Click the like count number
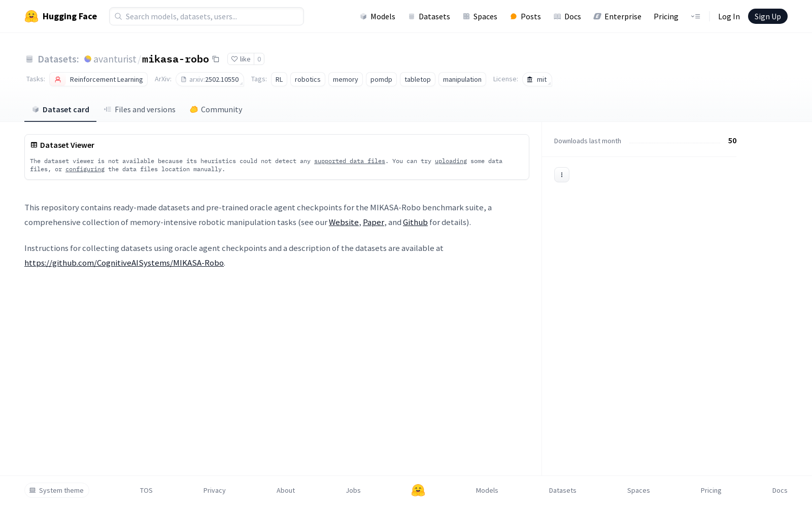812x508 pixels. (259, 59)
